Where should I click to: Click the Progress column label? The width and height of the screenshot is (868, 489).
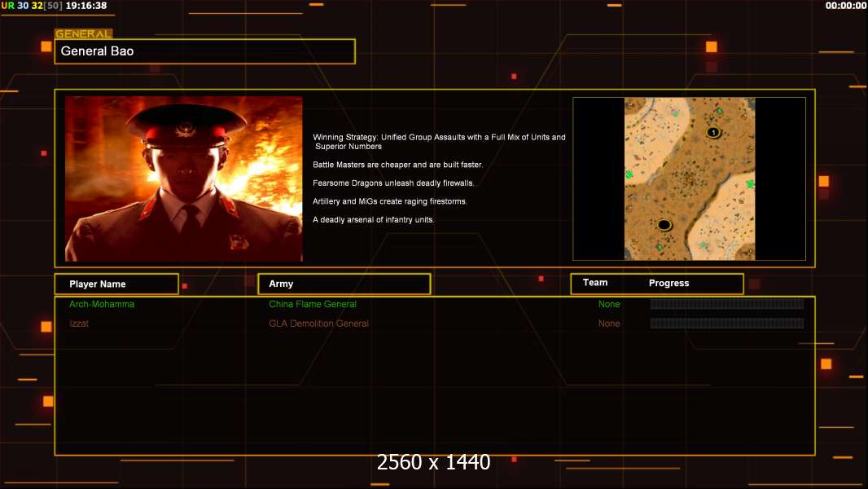(669, 283)
